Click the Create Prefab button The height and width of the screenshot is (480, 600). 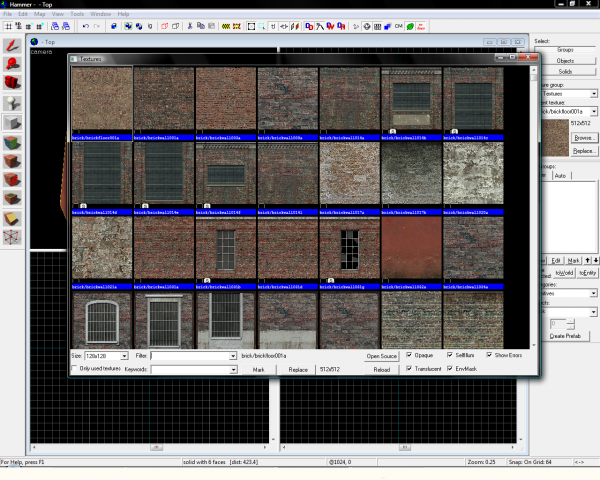click(x=565, y=336)
